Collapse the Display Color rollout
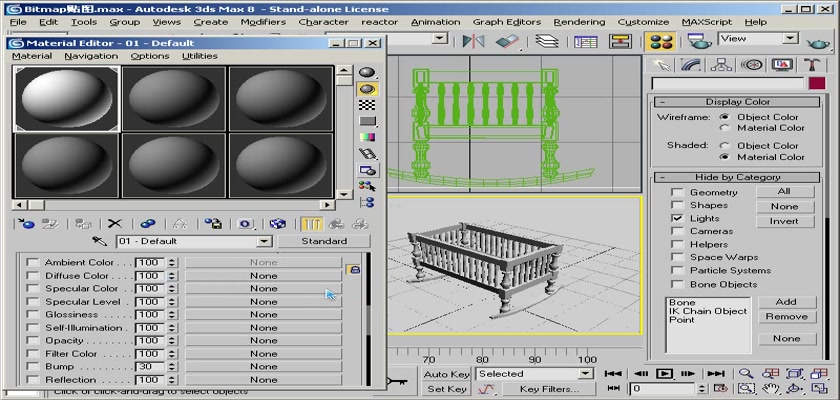The height and width of the screenshot is (400, 840). (737, 102)
